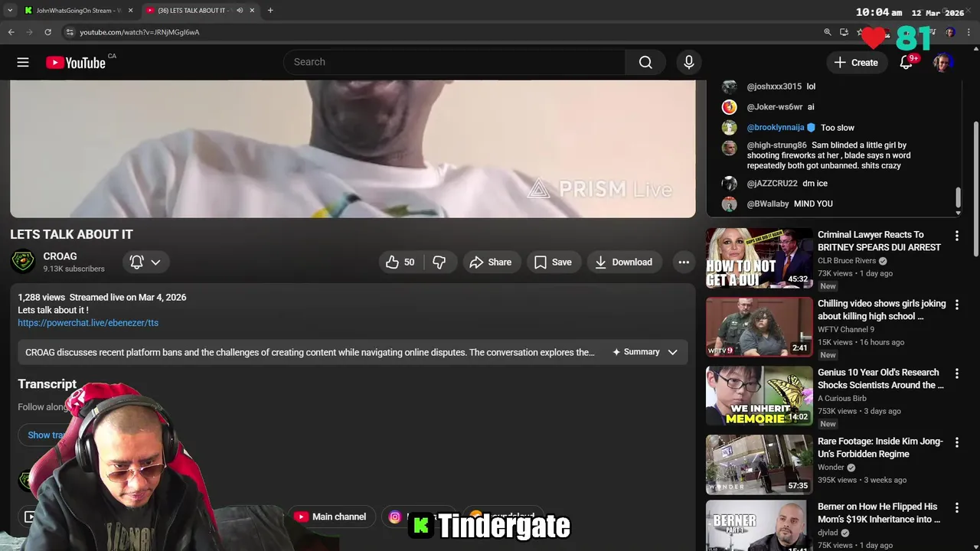980x551 pixels.
Task: Open browser zoom magnifier icon
Action: (827, 32)
